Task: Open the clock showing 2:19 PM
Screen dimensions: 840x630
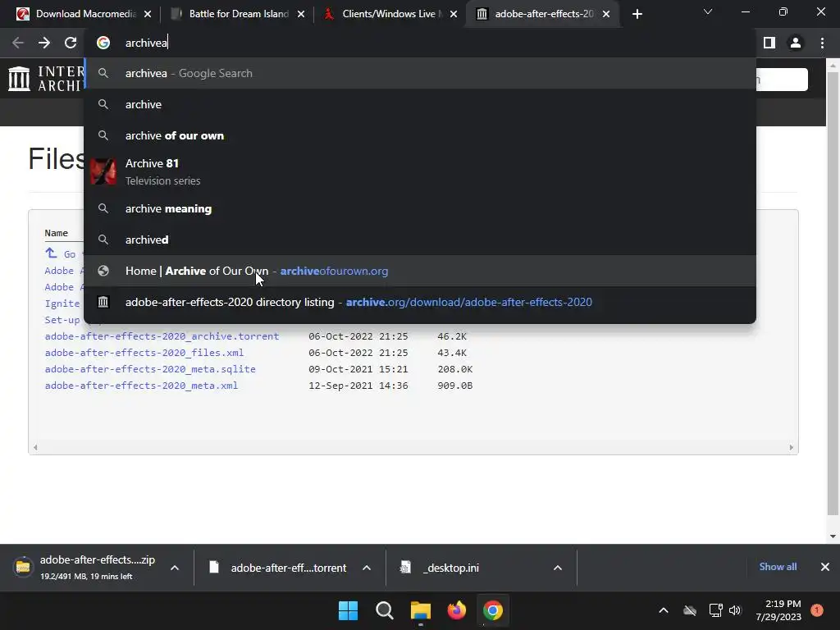Action: coord(778,610)
